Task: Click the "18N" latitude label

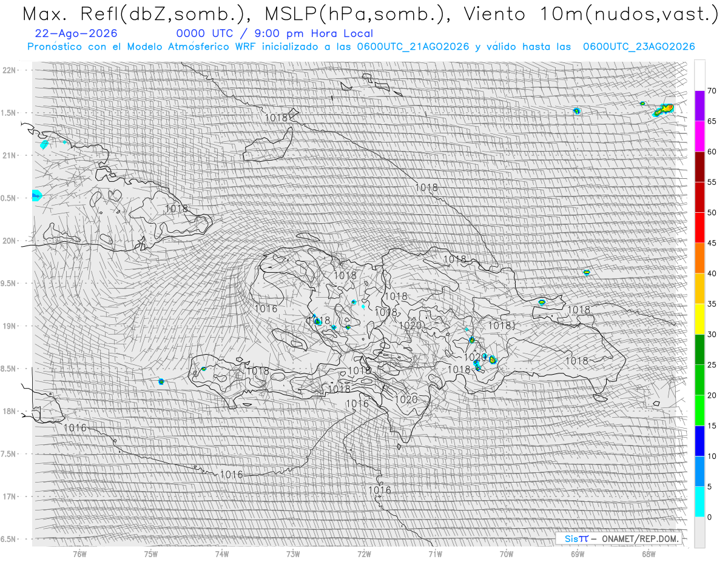Action: pyautogui.click(x=9, y=411)
